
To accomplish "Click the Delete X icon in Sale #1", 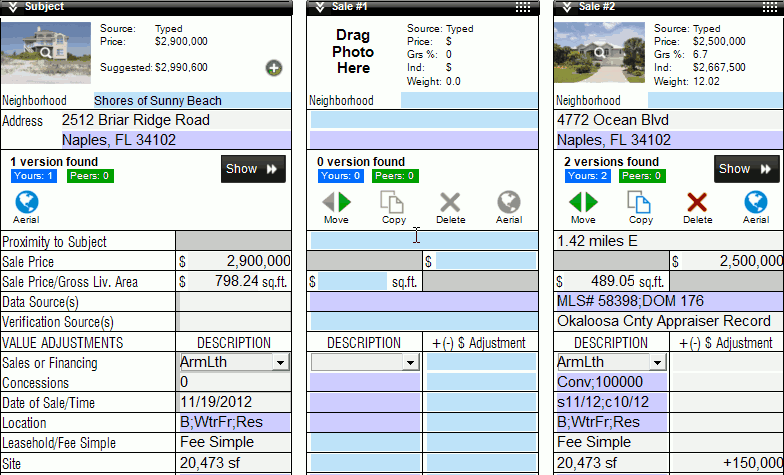I will (x=451, y=203).
